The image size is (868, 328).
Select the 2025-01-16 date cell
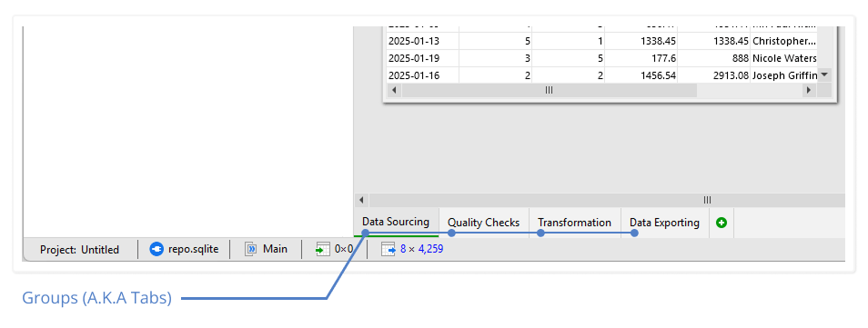422,75
